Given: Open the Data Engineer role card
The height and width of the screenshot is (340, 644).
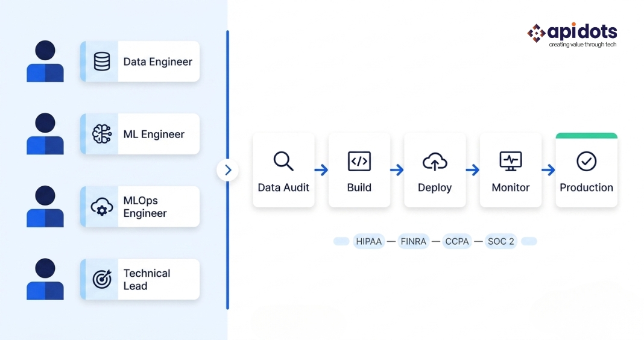Looking at the screenshot, I should pyautogui.click(x=140, y=61).
